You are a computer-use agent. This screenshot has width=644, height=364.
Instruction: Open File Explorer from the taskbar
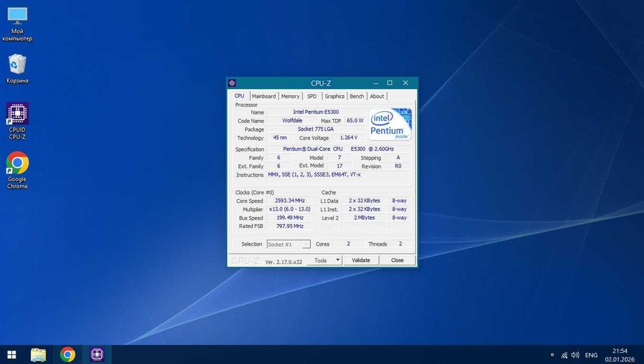click(x=39, y=354)
